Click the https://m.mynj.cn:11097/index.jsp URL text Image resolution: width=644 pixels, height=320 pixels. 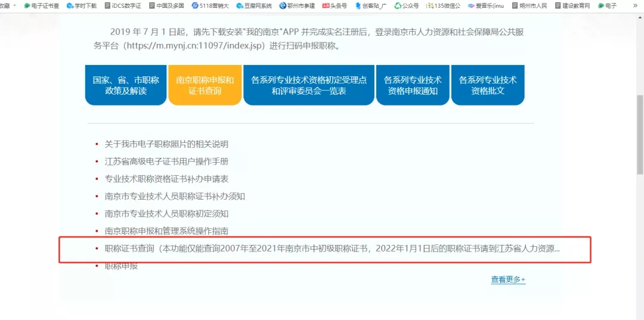pyautogui.click(x=195, y=46)
